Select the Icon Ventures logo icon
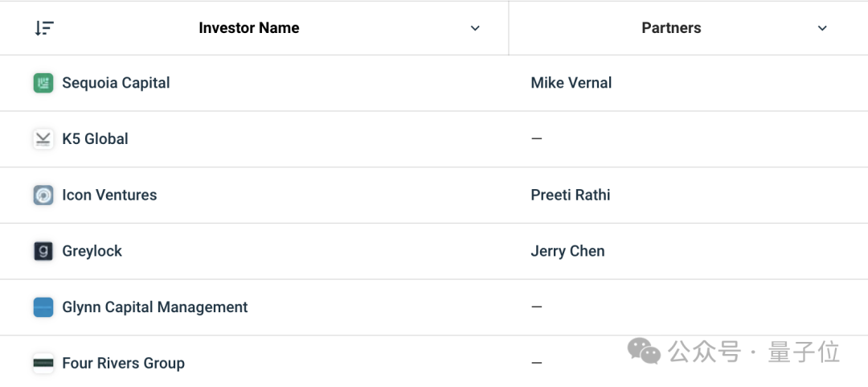This screenshot has height=387, width=868. point(43,196)
